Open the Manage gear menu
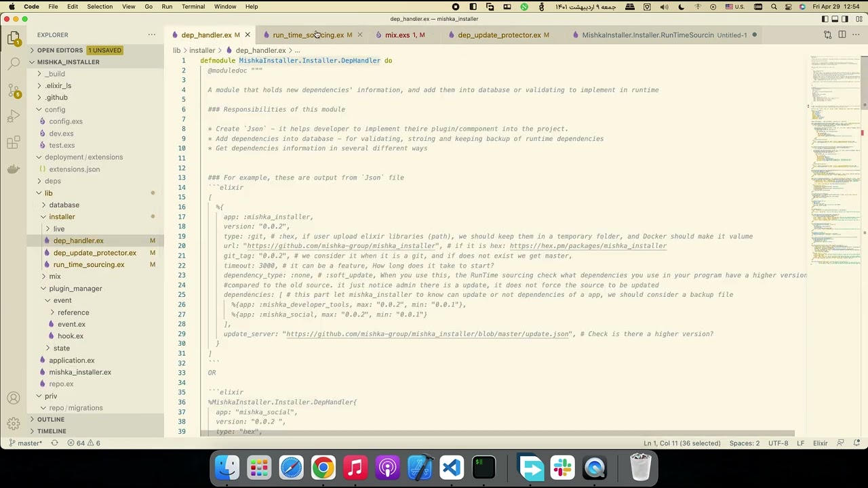 (x=14, y=424)
